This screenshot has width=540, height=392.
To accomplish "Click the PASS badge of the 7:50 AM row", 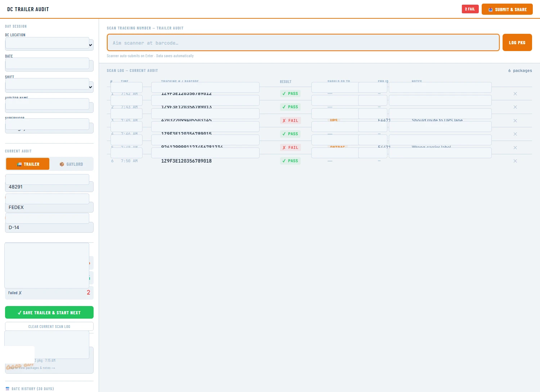I will (x=290, y=161).
